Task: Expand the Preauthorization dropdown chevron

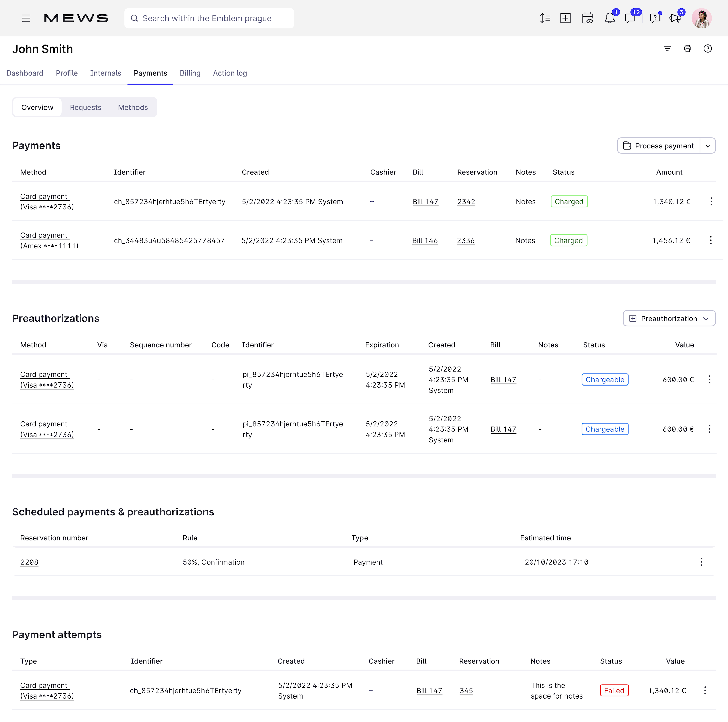Action: pyautogui.click(x=707, y=318)
